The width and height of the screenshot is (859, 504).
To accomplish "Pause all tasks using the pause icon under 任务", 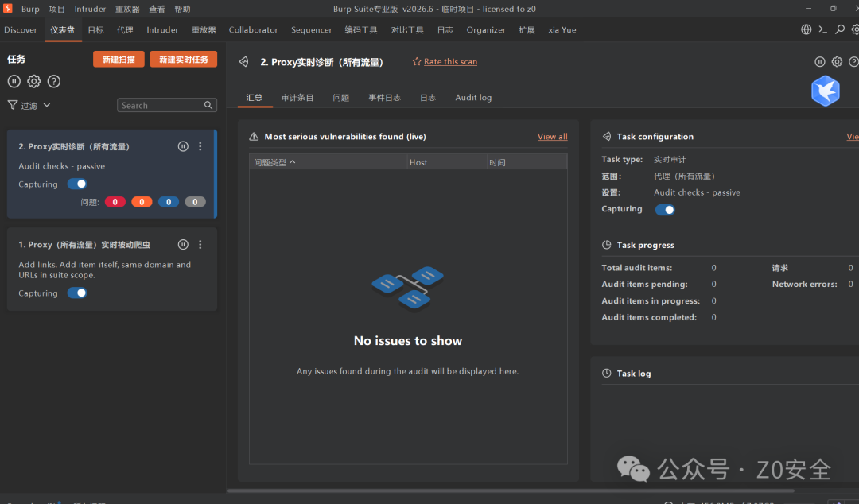I will [14, 82].
